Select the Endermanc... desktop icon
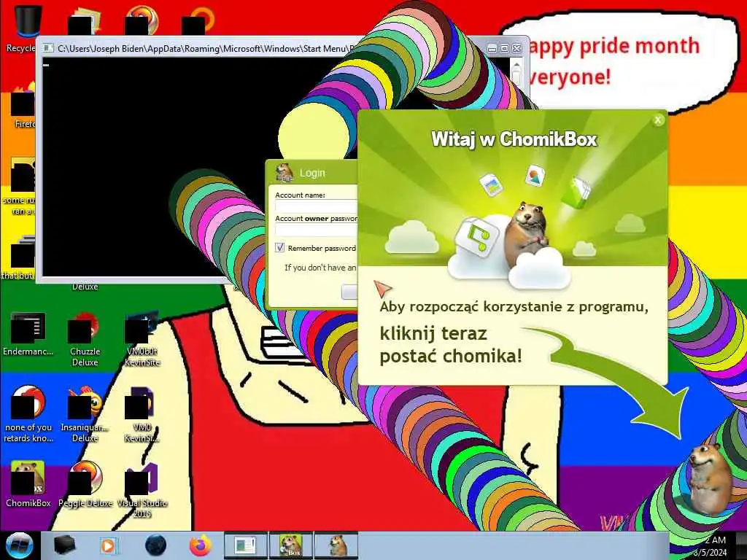 (x=28, y=333)
